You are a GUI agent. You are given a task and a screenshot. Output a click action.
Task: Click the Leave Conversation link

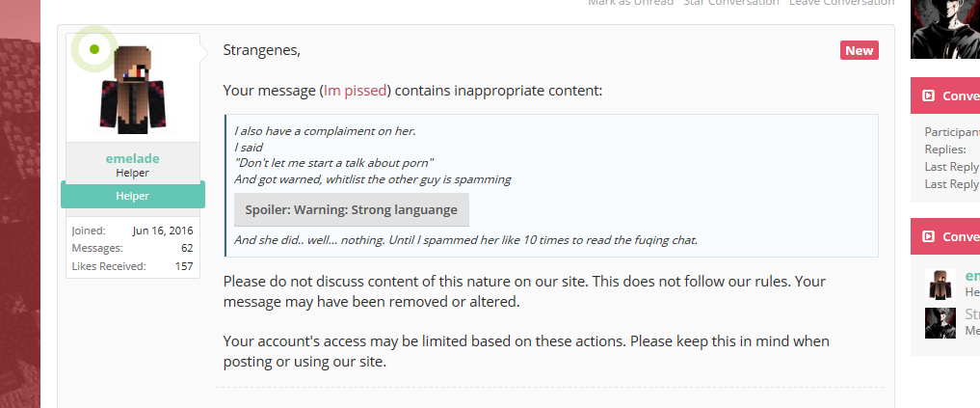pos(841,3)
